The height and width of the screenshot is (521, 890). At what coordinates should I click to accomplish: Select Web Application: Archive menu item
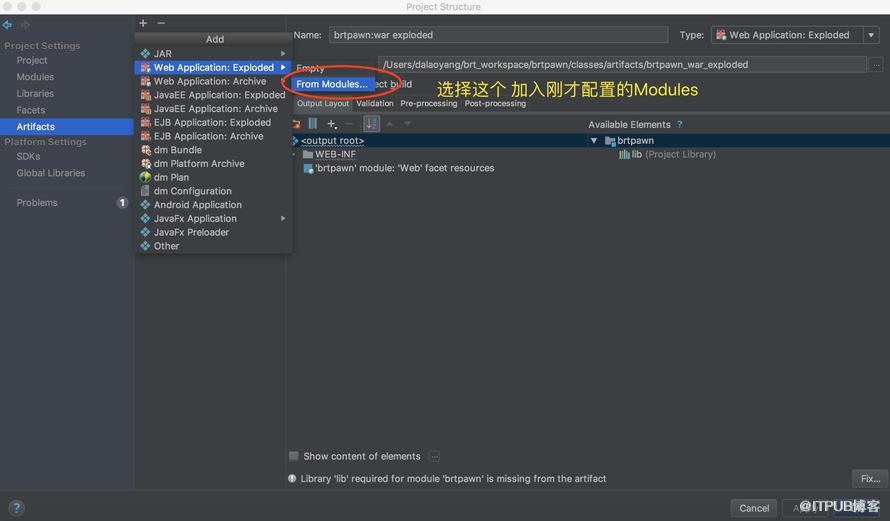click(x=213, y=81)
